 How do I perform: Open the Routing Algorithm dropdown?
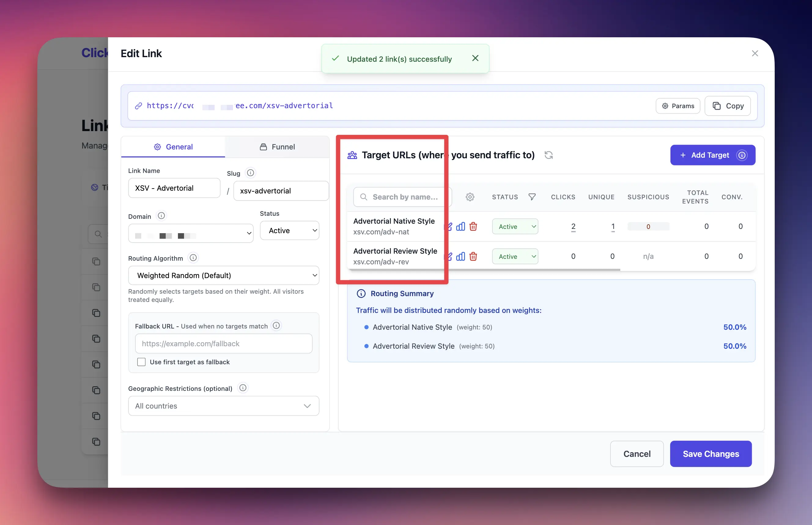[x=223, y=275]
